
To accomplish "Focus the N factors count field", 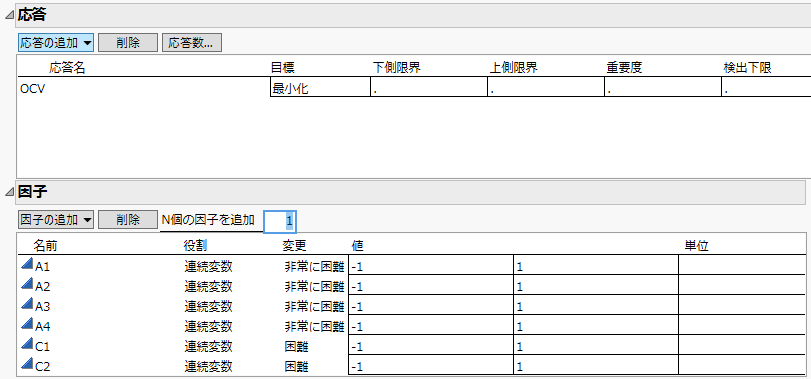I will [x=280, y=221].
